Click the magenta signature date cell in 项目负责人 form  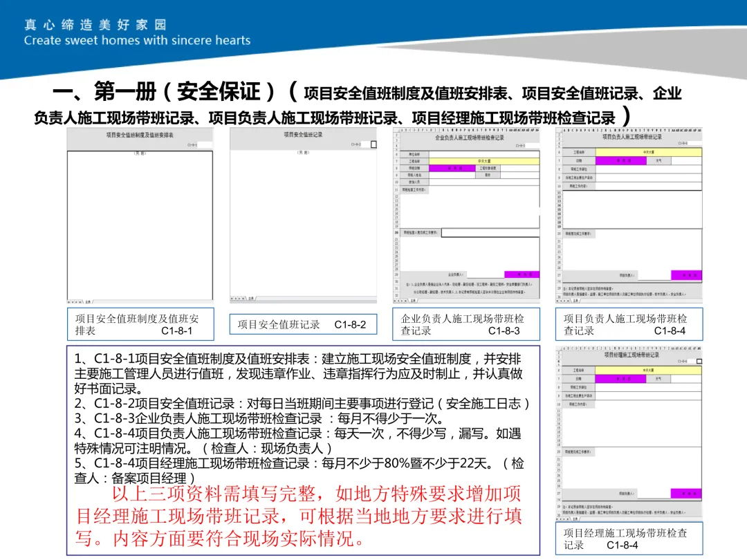coord(686,275)
